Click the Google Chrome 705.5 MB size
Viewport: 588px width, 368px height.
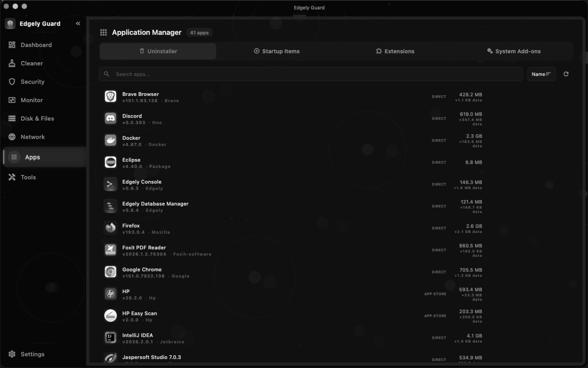(x=470, y=270)
